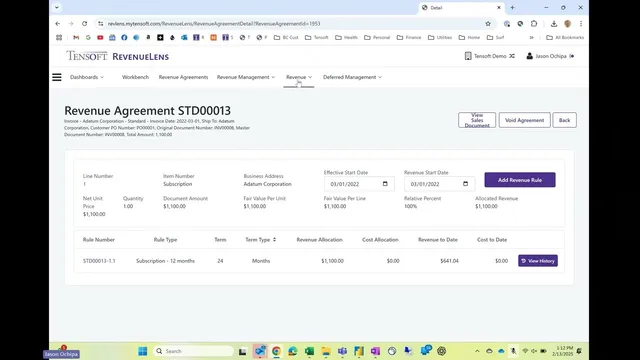This screenshot has width=640, height=360.
Task: Open the All Bookmarks folder
Action: pyautogui.click(x=565, y=37)
